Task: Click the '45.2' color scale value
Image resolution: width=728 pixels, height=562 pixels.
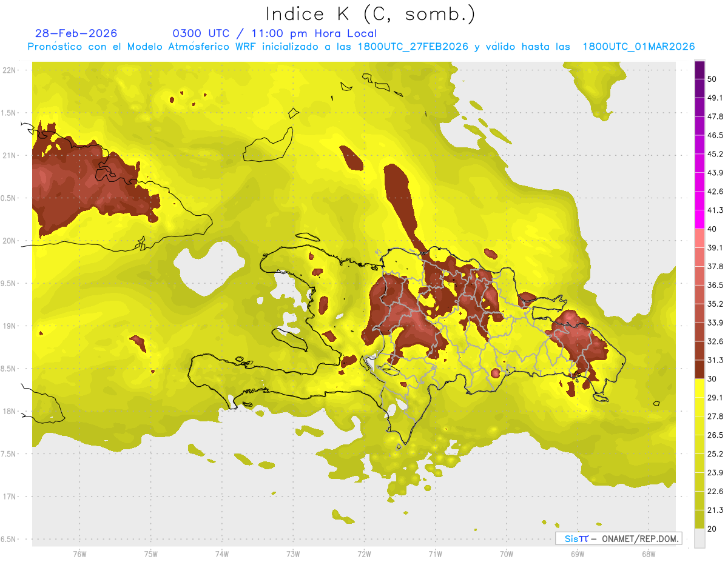Action: [715, 154]
